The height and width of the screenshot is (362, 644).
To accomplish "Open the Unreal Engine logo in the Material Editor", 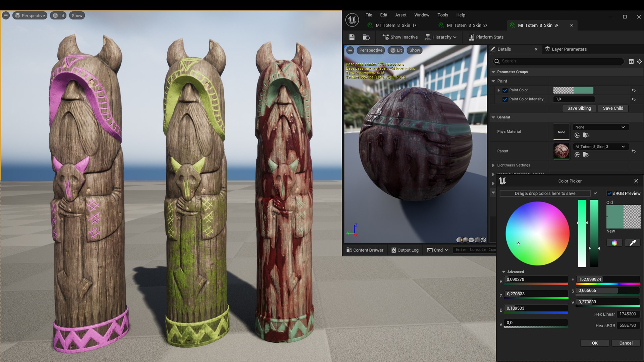I will (352, 20).
